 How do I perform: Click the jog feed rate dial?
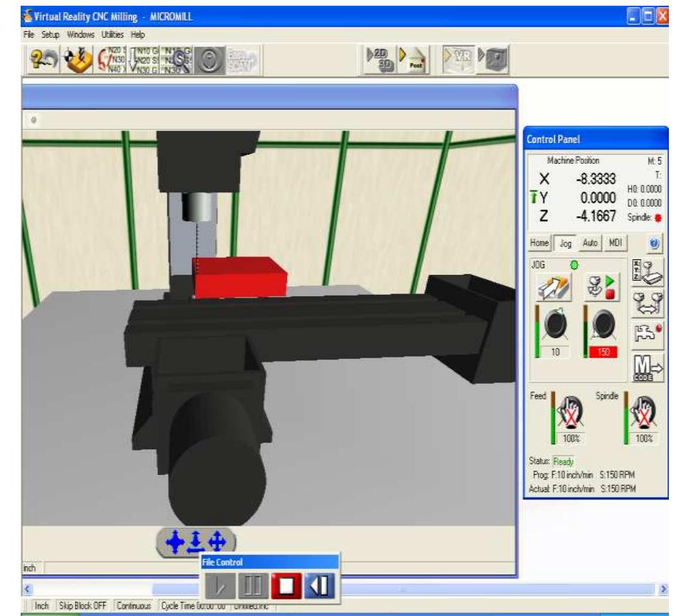(x=556, y=324)
